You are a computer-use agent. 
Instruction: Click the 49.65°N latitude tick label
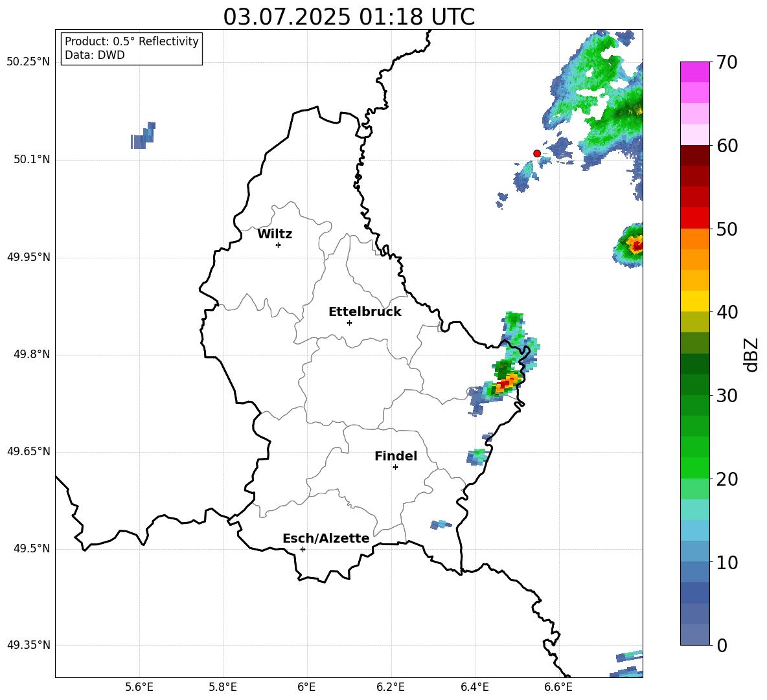(29, 451)
